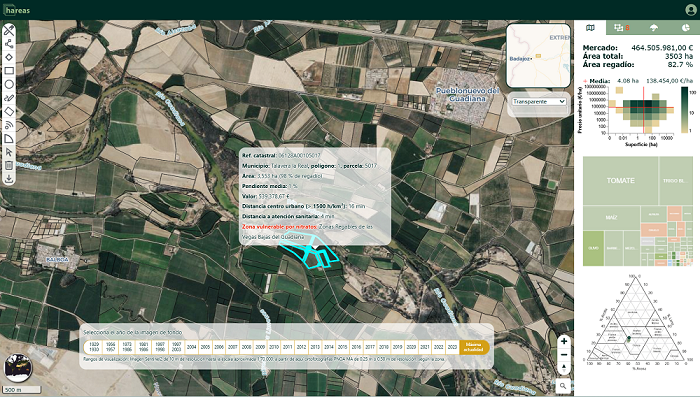Select the 2021 imagery year

[425, 347]
